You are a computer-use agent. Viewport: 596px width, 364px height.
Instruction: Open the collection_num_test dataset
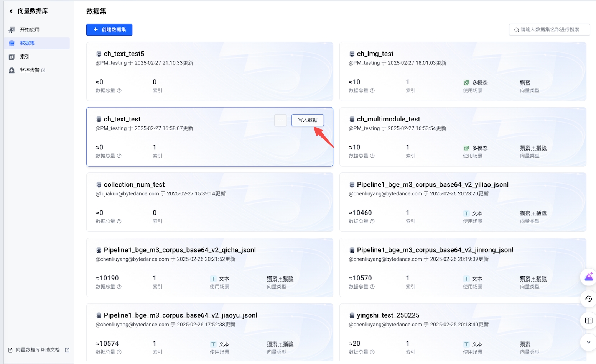click(134, 185)
